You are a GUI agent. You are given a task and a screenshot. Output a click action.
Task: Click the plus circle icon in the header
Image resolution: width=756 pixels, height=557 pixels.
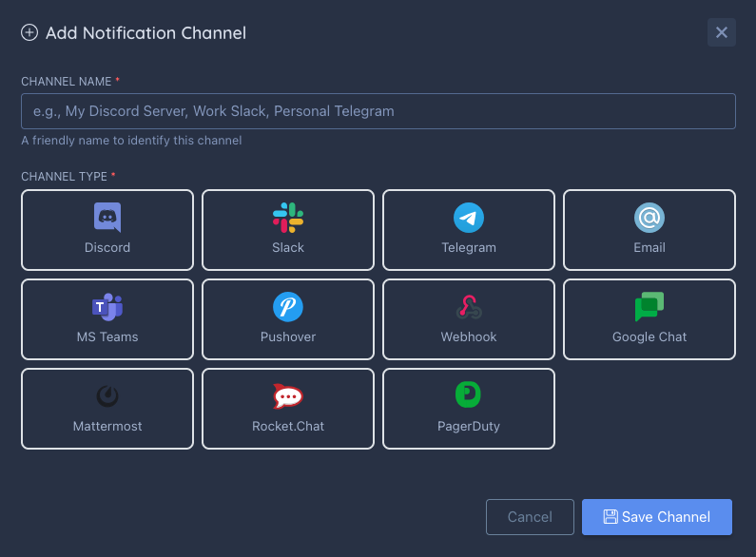29,32
